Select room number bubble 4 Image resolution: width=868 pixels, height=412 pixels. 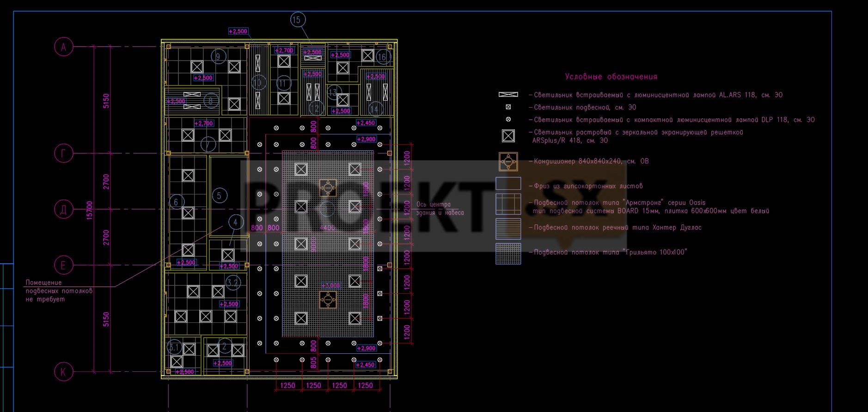(236, 222)
